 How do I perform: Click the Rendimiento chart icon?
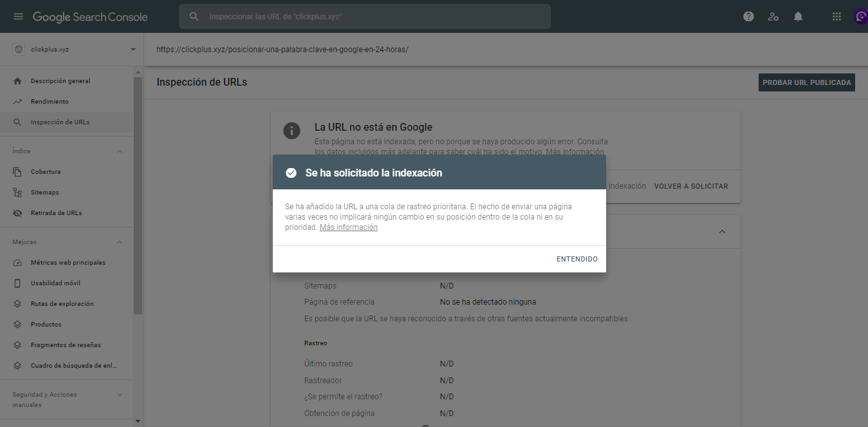coord(17,101)
